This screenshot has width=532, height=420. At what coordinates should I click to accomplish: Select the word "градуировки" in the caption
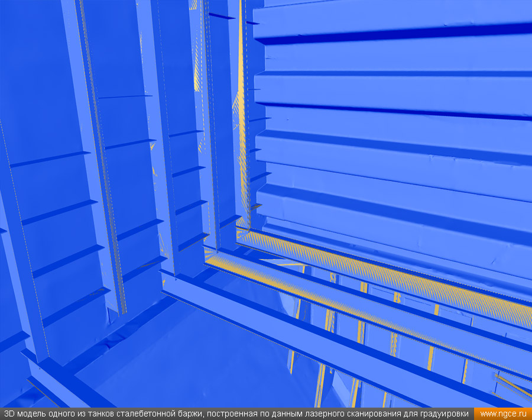click(x=445, y=414)
